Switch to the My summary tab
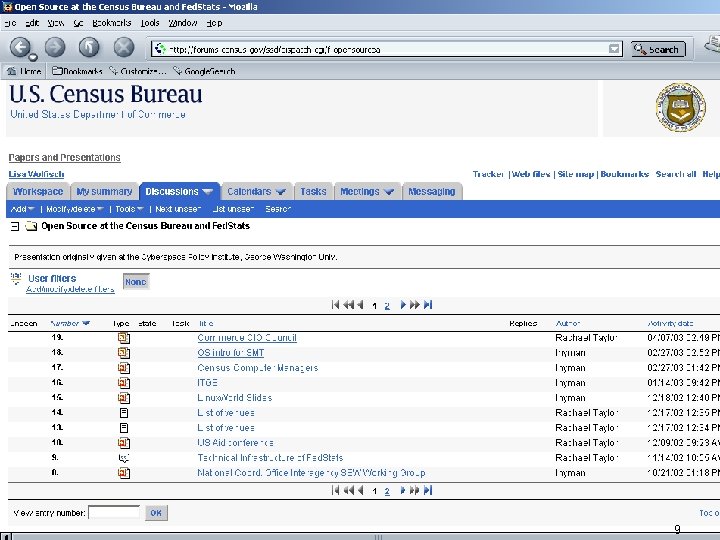Image resolution: width=720 pixels, height=540 pixels. coord(104,191)
